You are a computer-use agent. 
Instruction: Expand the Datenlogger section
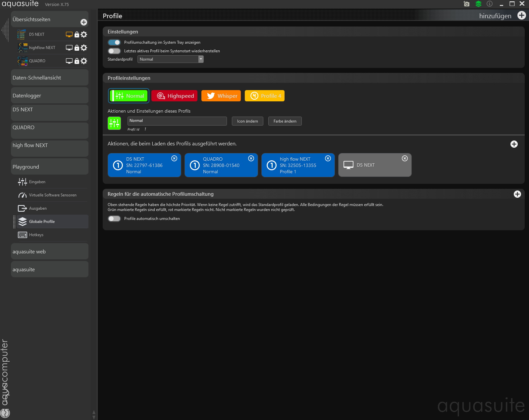[x=50, y=96]
